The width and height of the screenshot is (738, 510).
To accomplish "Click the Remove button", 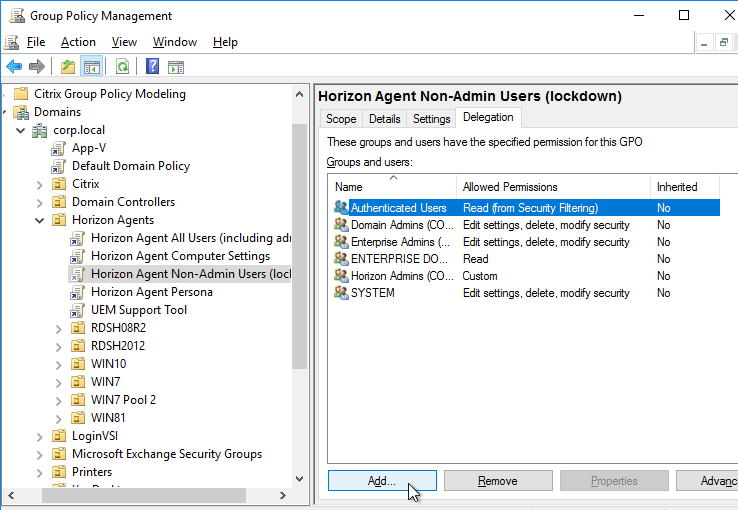I will (x=498, y=480).
